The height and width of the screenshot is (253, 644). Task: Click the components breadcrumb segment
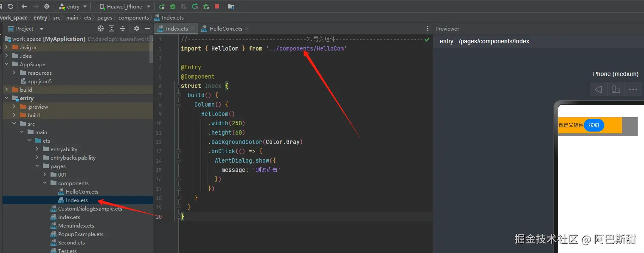point(134,18)
